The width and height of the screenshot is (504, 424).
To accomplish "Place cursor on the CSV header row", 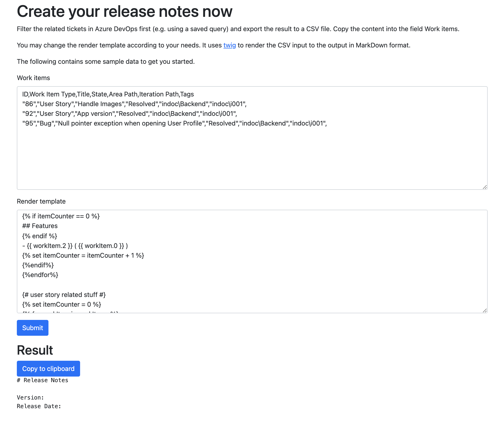I will tap(108, 94).
